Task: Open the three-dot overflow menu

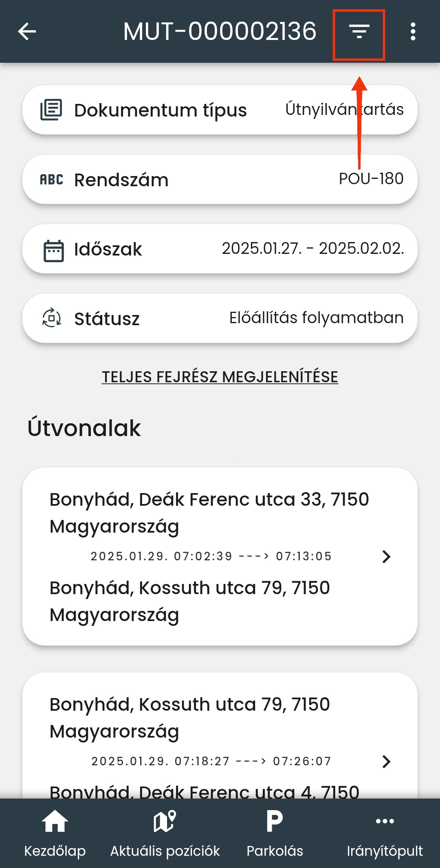Action: (x=413, y=31)
